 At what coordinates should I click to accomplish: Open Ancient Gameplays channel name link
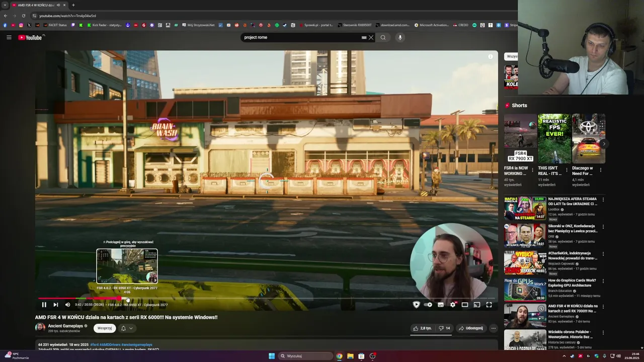65,326
